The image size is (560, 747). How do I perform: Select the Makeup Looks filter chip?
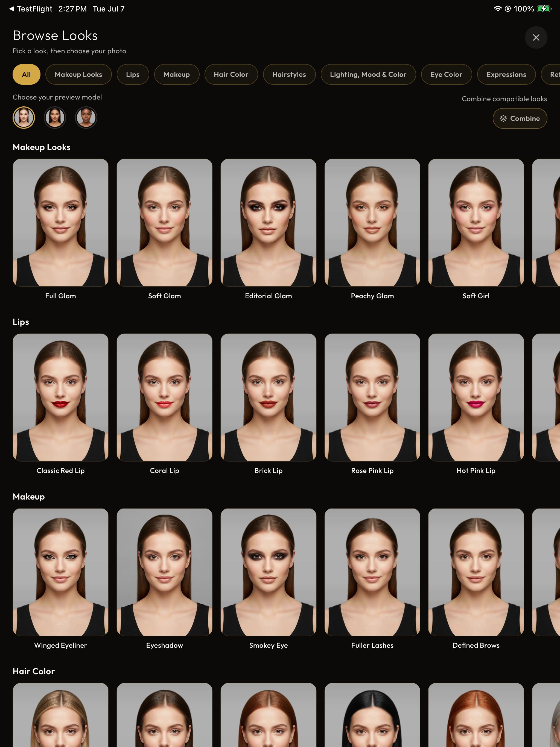pos(78,74)
